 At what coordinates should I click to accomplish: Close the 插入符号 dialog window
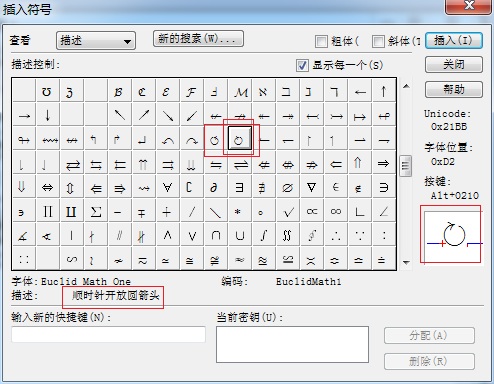point(469,6)
